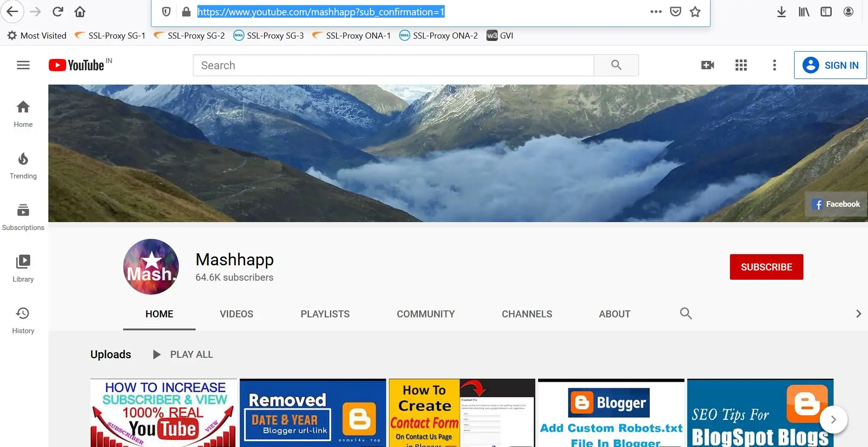Show next uploads with carousel arrow
The width and height of the screenshot is (868, 447).
coord(833,420)
